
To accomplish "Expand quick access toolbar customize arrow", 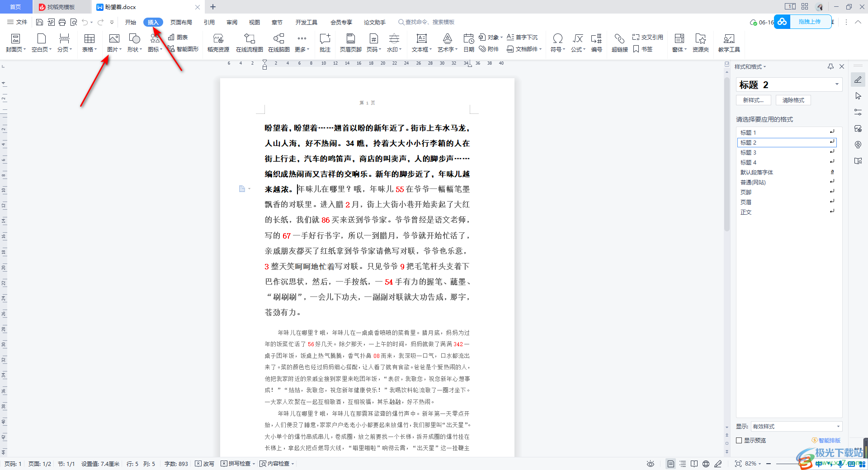I will (112, 22).
